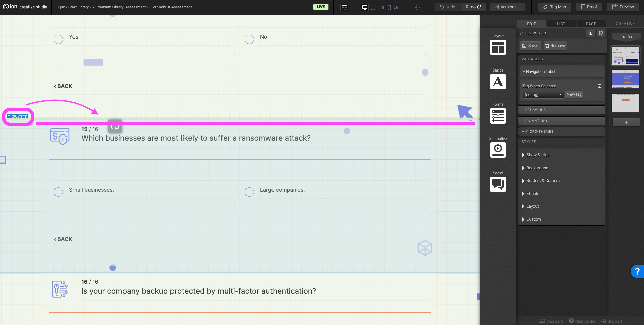Switch to mobile phone device view
Viewport: 644px width, 325px height.
(389, 7)
